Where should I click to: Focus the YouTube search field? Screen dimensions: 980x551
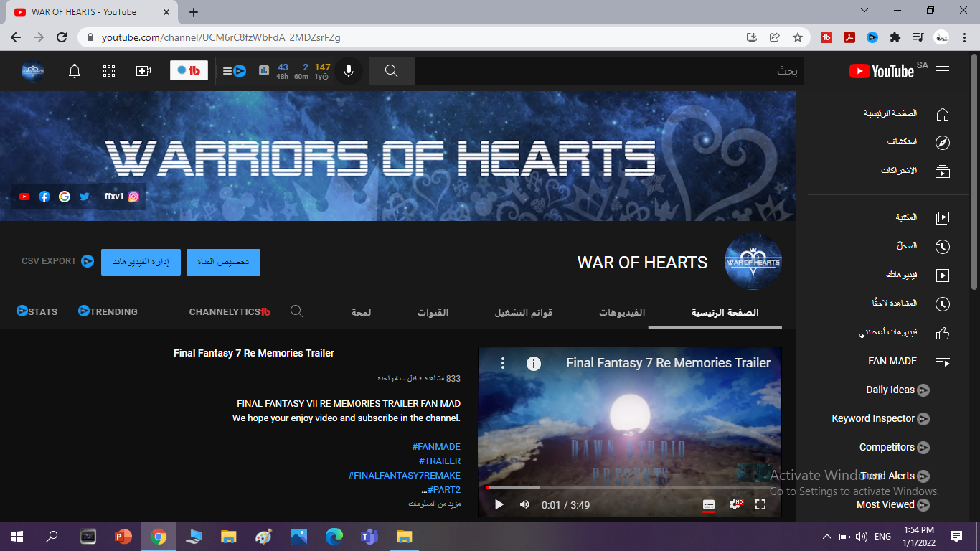(x=608, y=71)
